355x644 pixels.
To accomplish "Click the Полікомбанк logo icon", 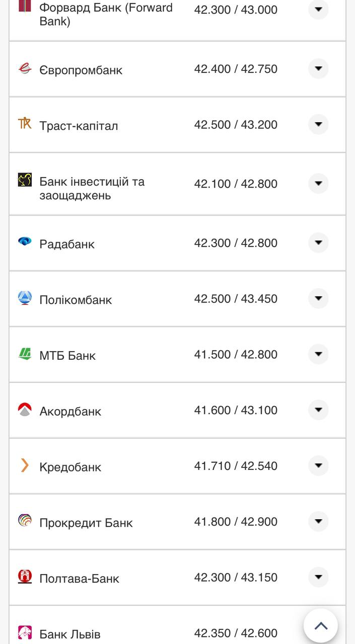I will [x=25, y=298].
